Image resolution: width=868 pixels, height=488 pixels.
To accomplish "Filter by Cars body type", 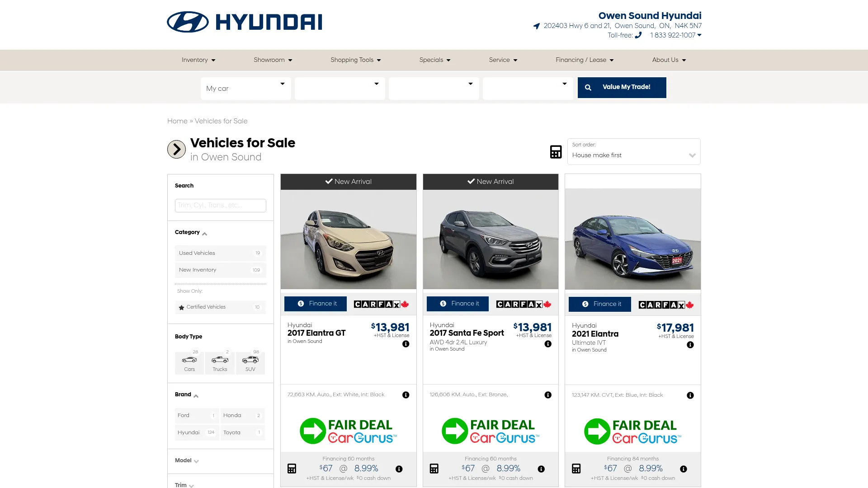I will [189, 363].
